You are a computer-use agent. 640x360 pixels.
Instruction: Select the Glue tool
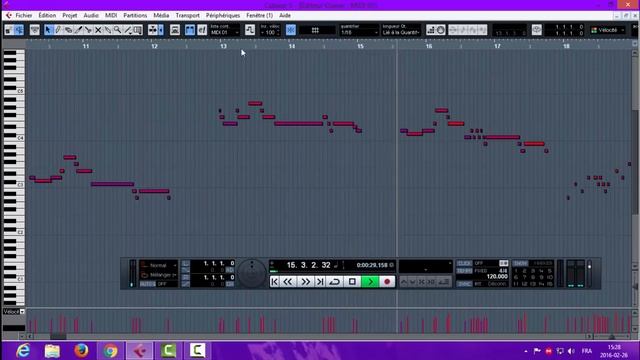pyautogui.click(x=108, y=30)
